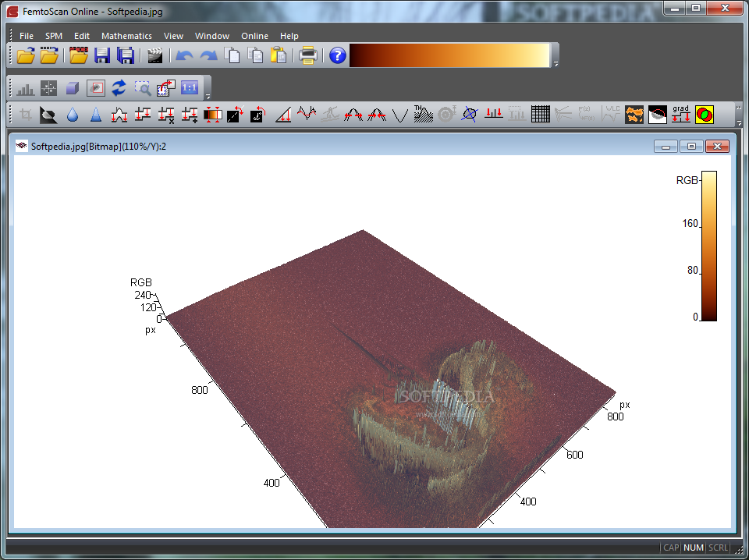Click the 3D surface plot image
This screenshot has height=560, width=749.
[390, 380]
